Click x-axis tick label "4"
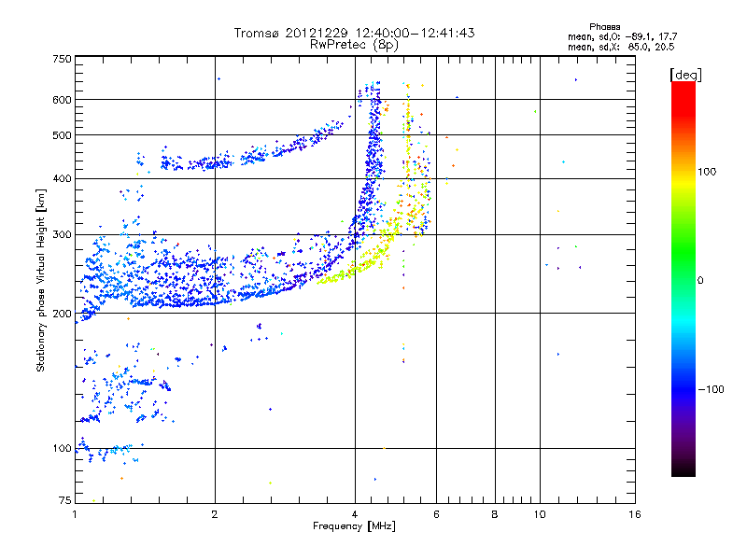Screen dimensions: 747x560 (x=355, y=514)
